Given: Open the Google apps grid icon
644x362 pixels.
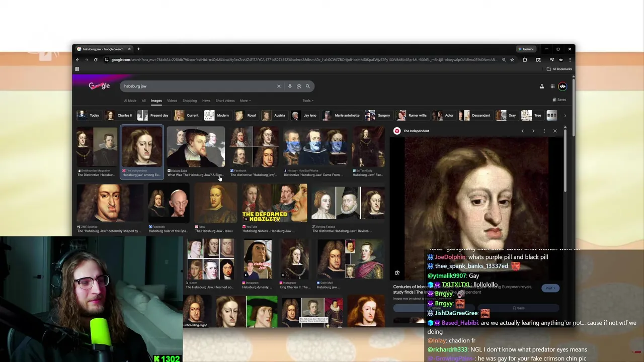Looking at the screenshot, I should point(552,86).
